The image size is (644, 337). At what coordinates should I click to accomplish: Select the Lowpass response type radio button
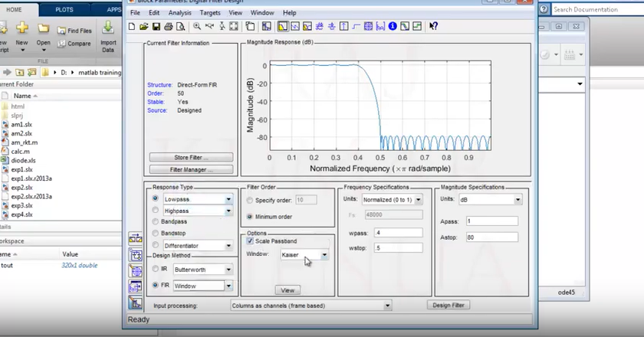point(155,198)
